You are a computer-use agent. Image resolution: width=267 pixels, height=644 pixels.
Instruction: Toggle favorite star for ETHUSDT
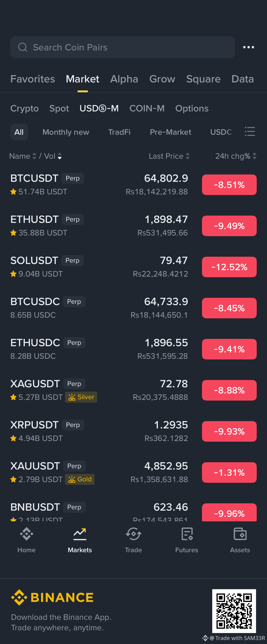click(x=13, y=233)
